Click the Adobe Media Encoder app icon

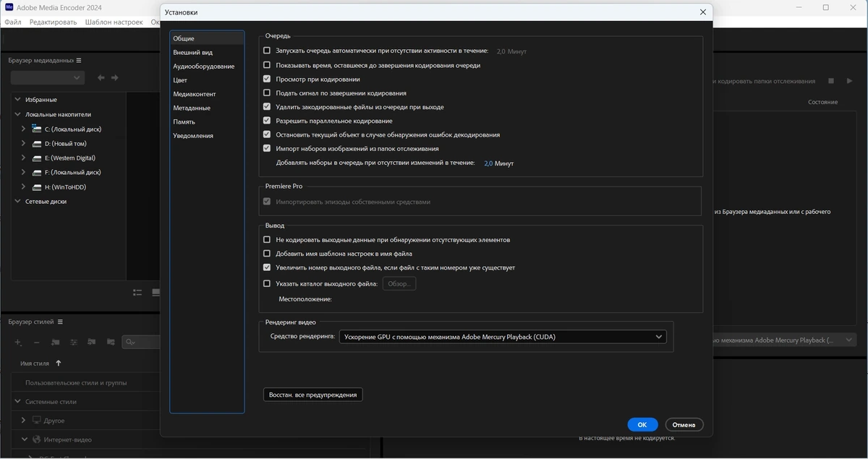pos(8,7)
